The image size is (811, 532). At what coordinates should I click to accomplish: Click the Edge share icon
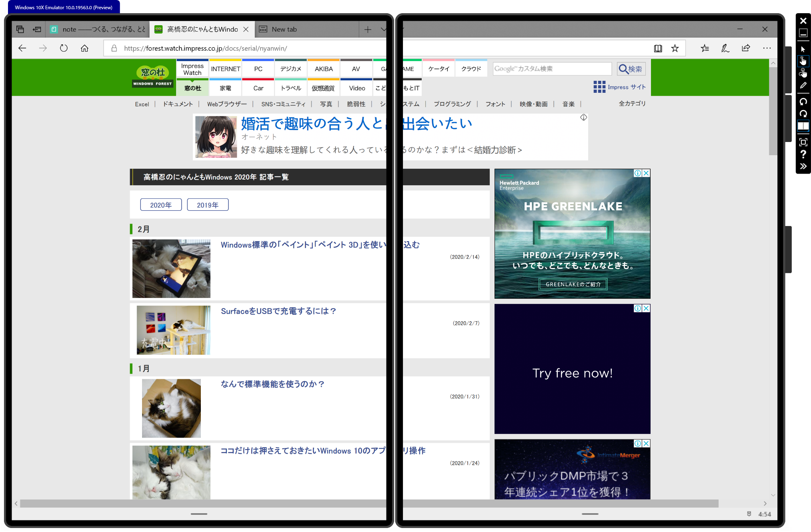[x=746, y=48]
